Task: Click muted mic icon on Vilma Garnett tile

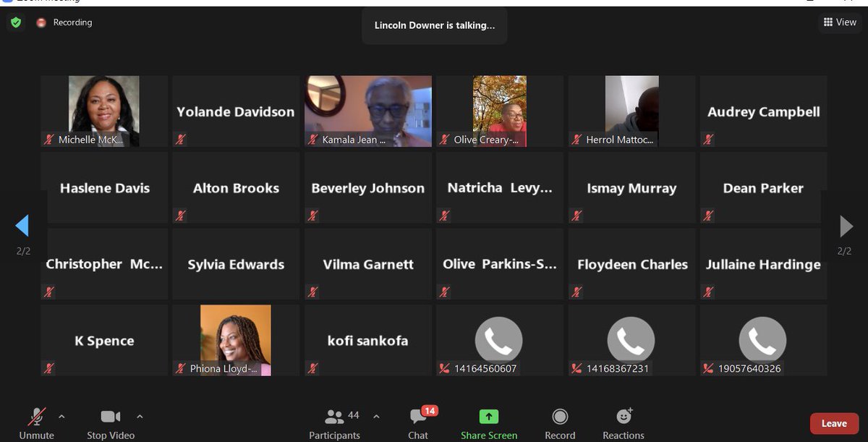Action: (313, 292)
